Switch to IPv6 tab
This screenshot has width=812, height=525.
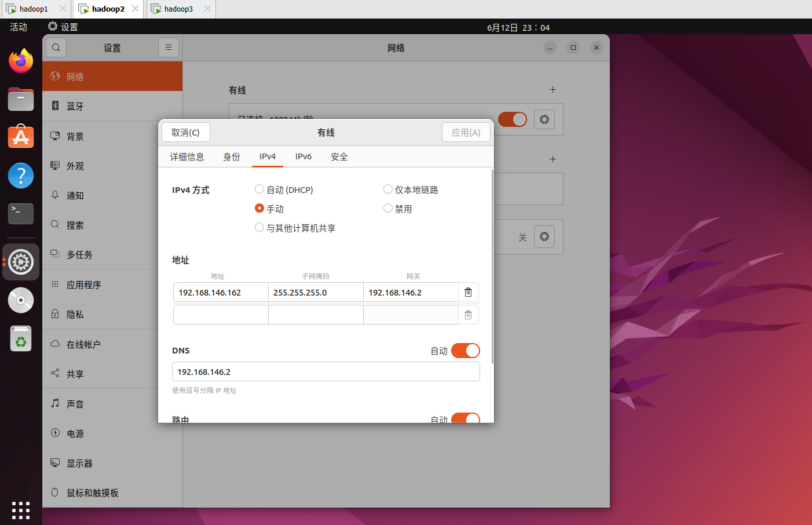(303, 156)
